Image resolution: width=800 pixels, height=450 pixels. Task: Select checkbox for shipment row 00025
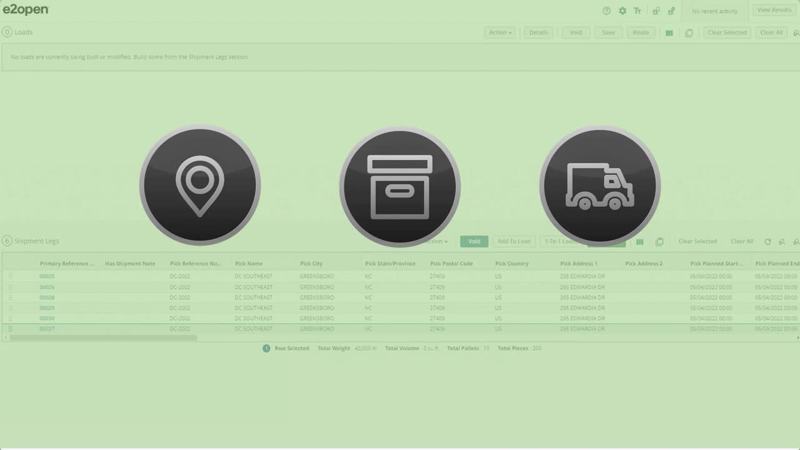(11, 276)
